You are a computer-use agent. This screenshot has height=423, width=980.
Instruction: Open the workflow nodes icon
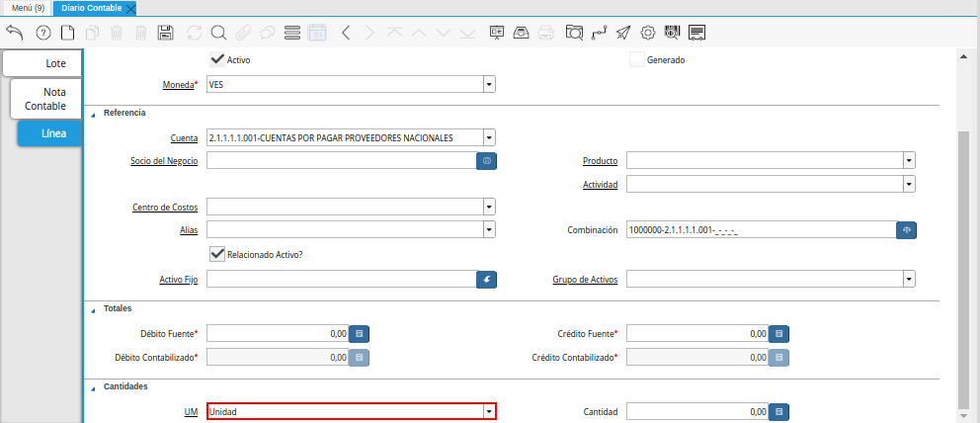[x=600, y=33]
